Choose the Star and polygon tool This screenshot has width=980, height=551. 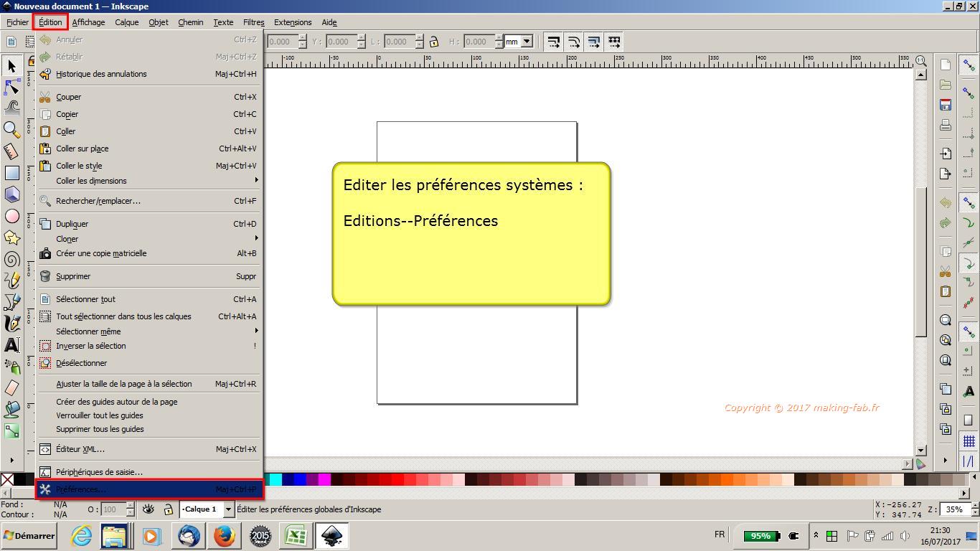click(11, 237)
